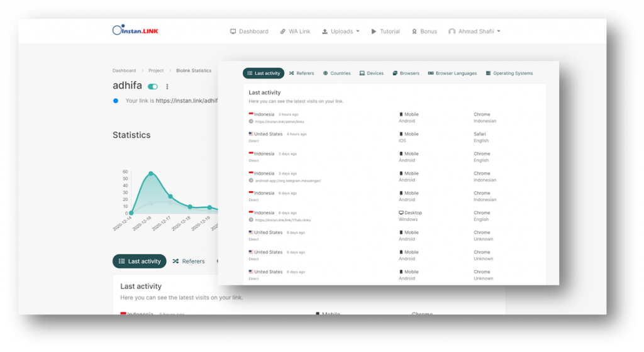Viewport: 644px width, 352px height.
Task: Click the United States flag in 4 hours ago row
Action: coord(251,134)
